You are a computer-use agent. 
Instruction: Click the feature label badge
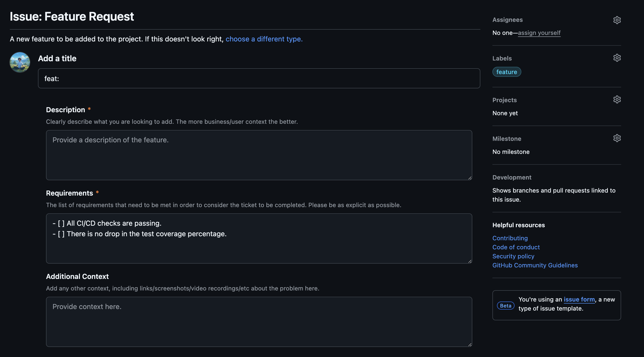pyautogui.click(x=507, y=72)
